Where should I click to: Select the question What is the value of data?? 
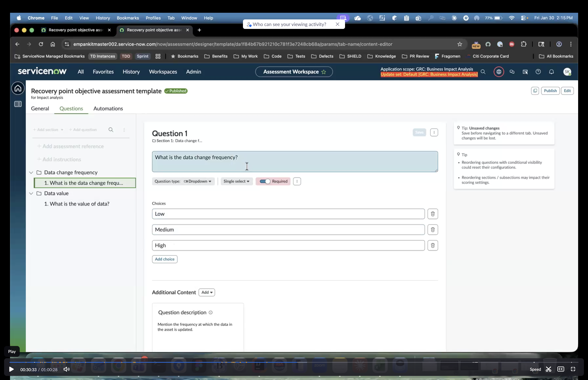pos(77,204)
